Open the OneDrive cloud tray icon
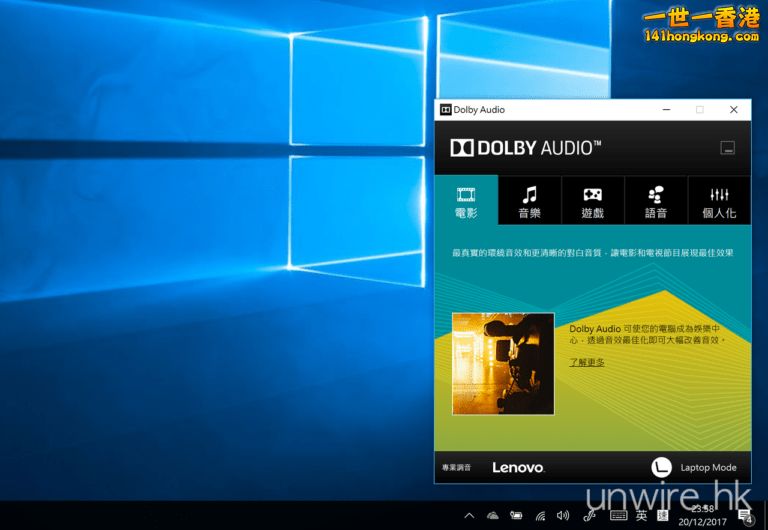This screenshot has width=768, height=530. tap(493, 515)
